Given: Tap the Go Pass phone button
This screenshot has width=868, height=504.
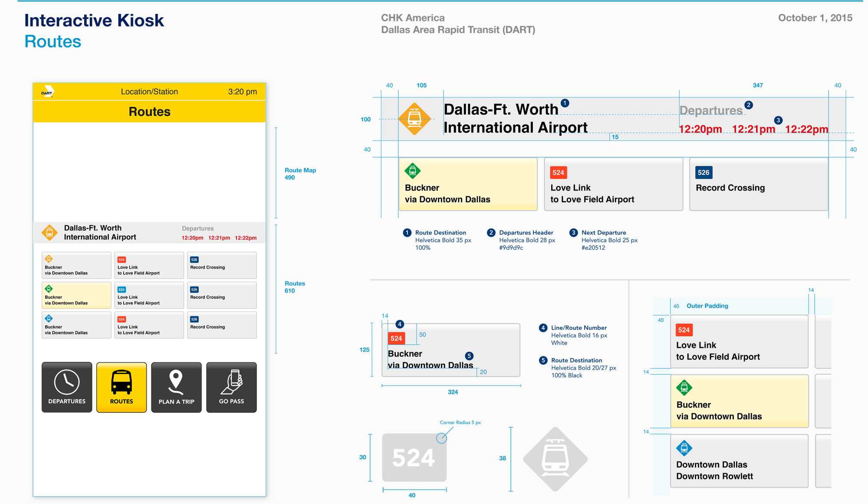Looking at the screenshot, I should pyautogui.click(x=231, y=387).
